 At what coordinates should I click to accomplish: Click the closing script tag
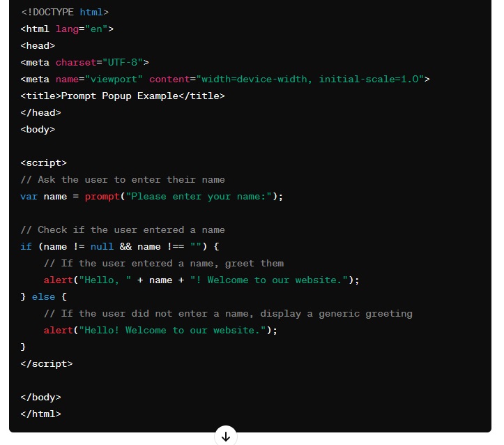[x=46, y=363]
